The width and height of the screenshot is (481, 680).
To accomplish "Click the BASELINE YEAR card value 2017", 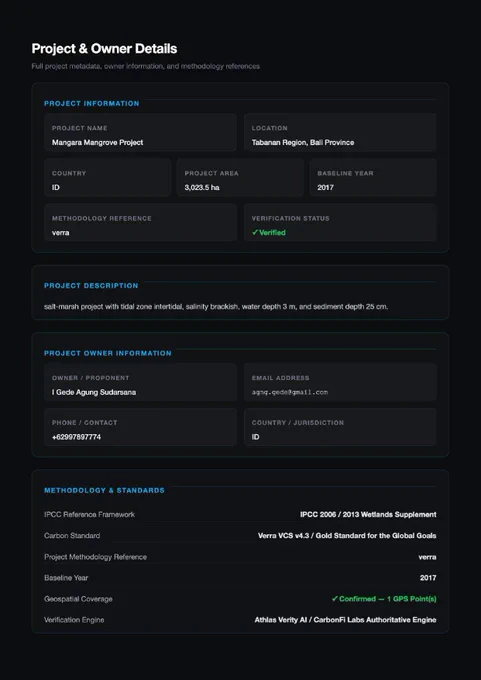I will [x=325, y=187].
